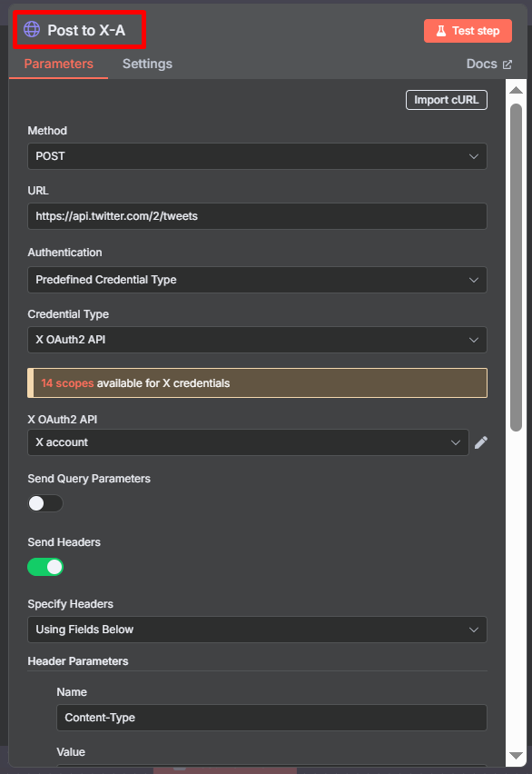Open Specify Headers dropdown
The image size is (532, 774).
coord(257,630)
